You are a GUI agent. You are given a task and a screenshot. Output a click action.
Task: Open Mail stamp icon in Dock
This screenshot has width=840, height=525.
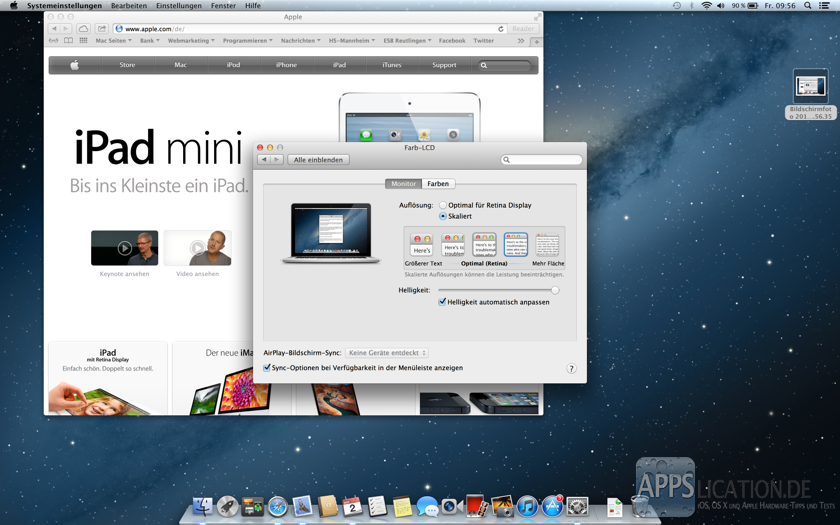pos(303,506)
